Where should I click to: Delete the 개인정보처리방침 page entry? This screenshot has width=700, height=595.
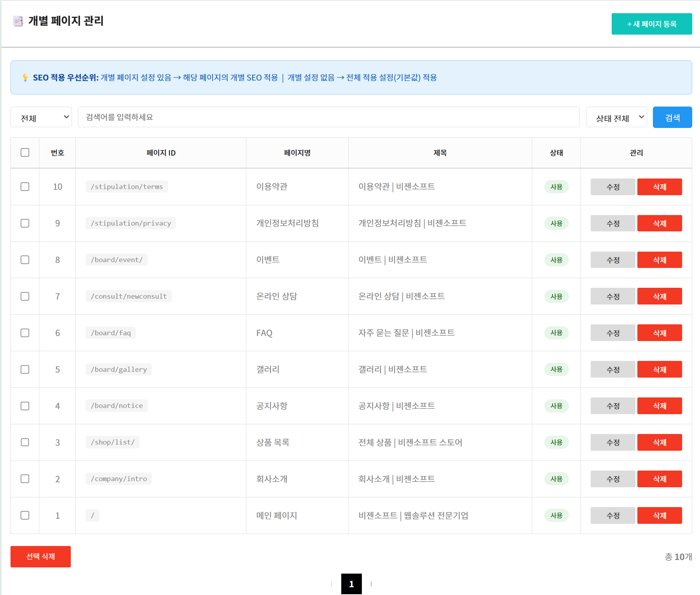(659, 223)
